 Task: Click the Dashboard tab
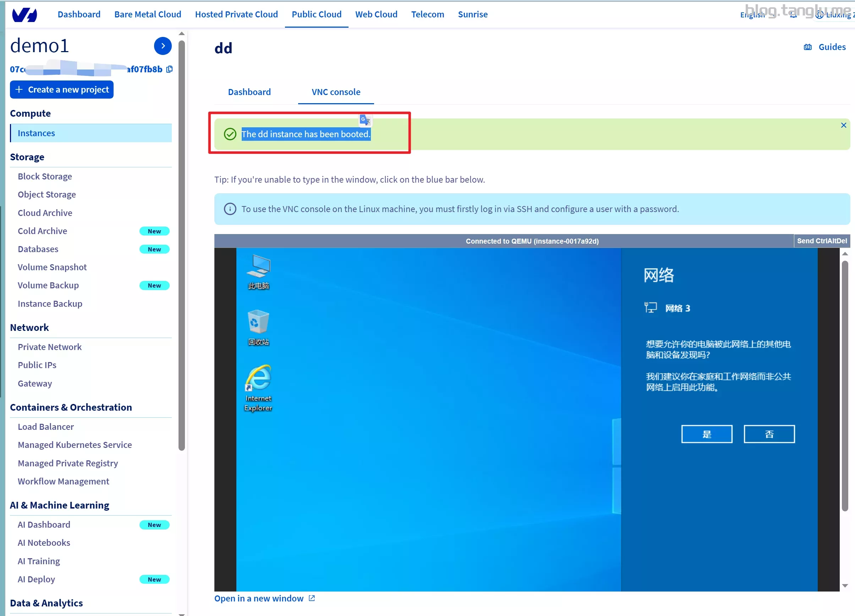250,91
